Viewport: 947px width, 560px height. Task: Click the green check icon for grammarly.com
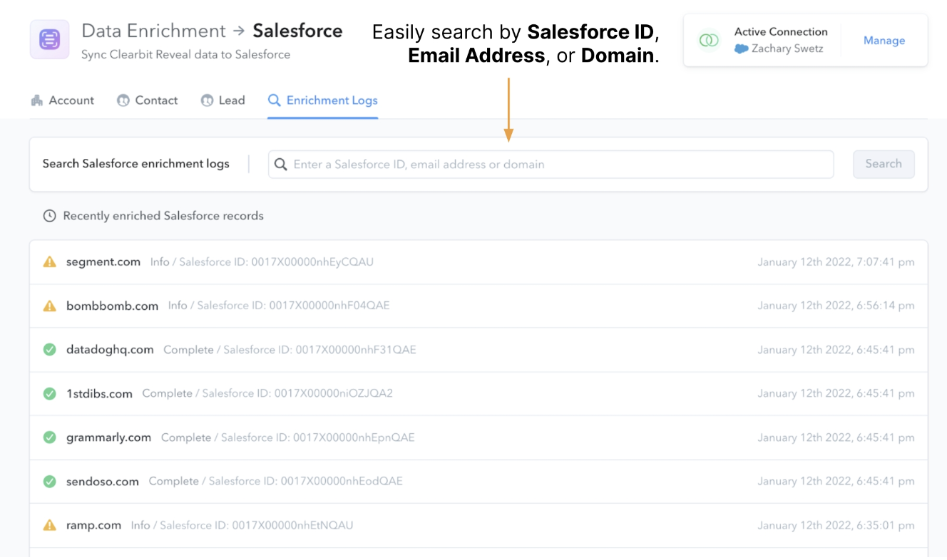(x=49, y=437)
